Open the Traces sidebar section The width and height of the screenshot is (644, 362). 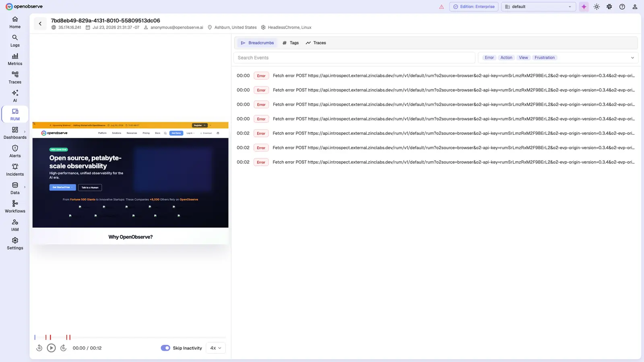pos(15,78)
